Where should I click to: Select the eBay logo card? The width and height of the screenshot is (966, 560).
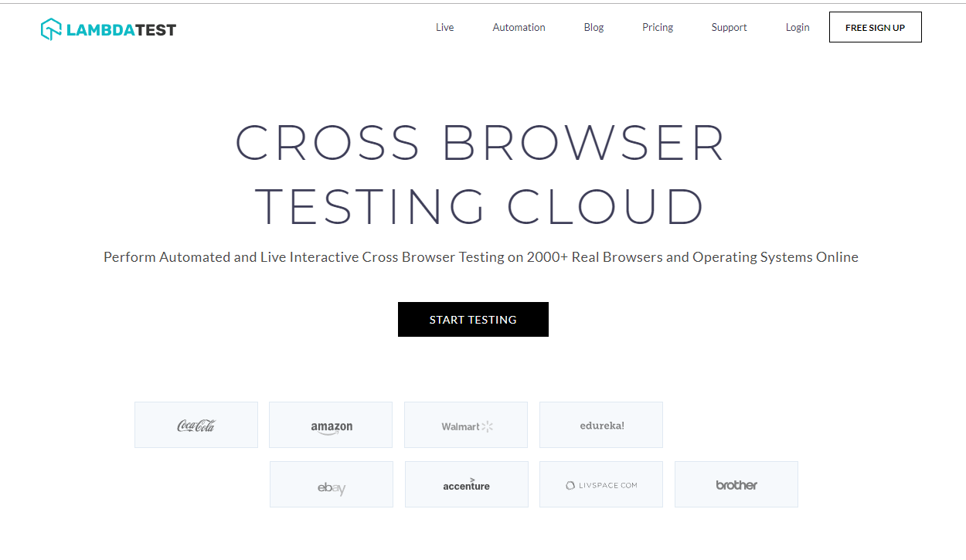pyautogui.click(x=332, y=484)
